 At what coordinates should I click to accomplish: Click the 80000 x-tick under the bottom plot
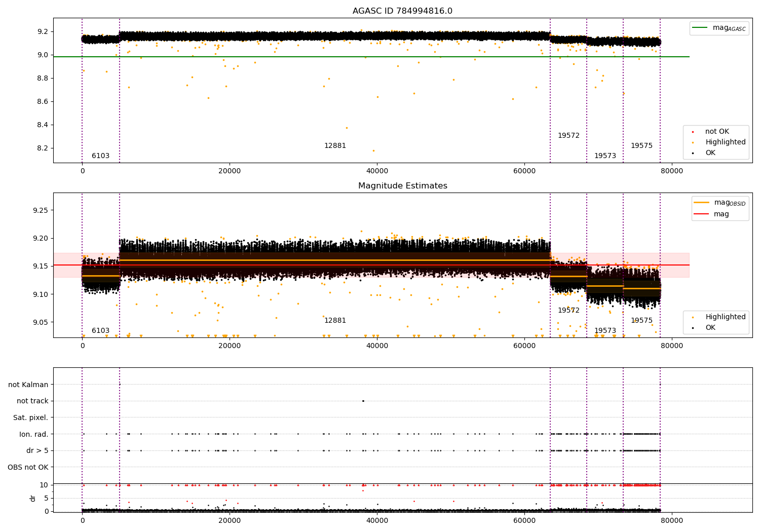tap(672, 521)
